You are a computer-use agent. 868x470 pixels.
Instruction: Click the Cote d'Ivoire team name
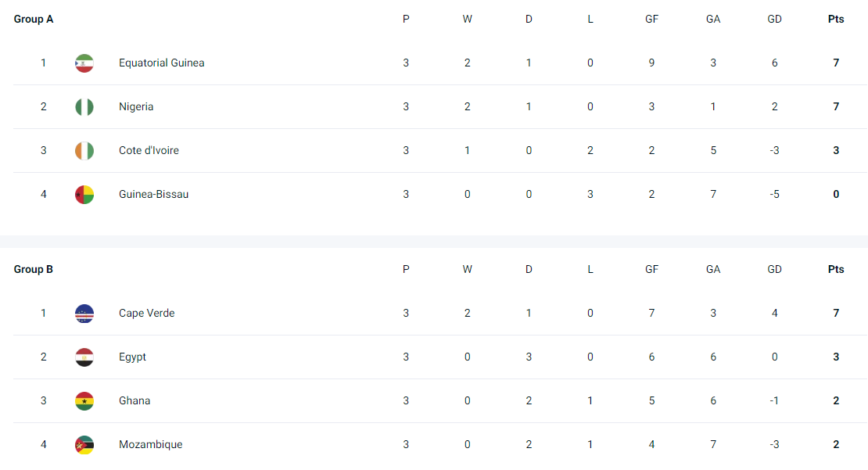click(149, 150)
